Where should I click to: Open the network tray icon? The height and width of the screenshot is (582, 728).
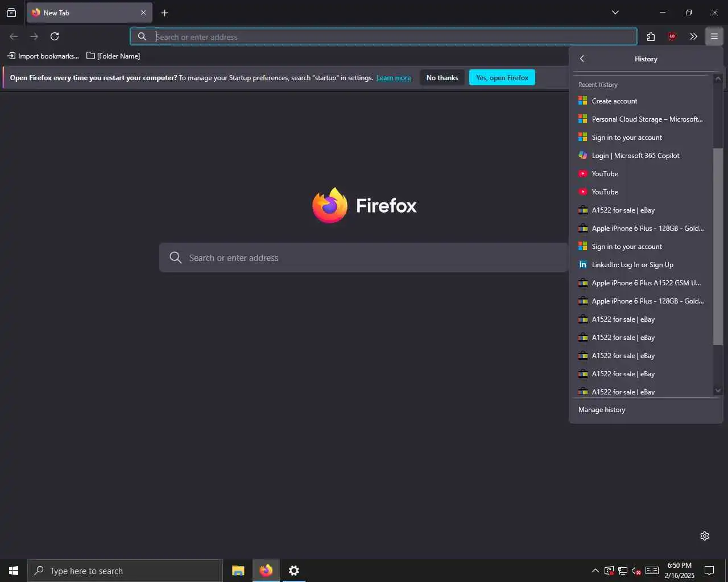pyautogui.click(x=623, y=571)
